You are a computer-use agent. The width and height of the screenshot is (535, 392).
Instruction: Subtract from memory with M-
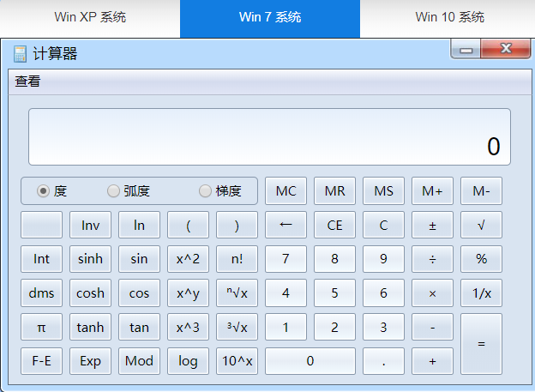(481, 191)
